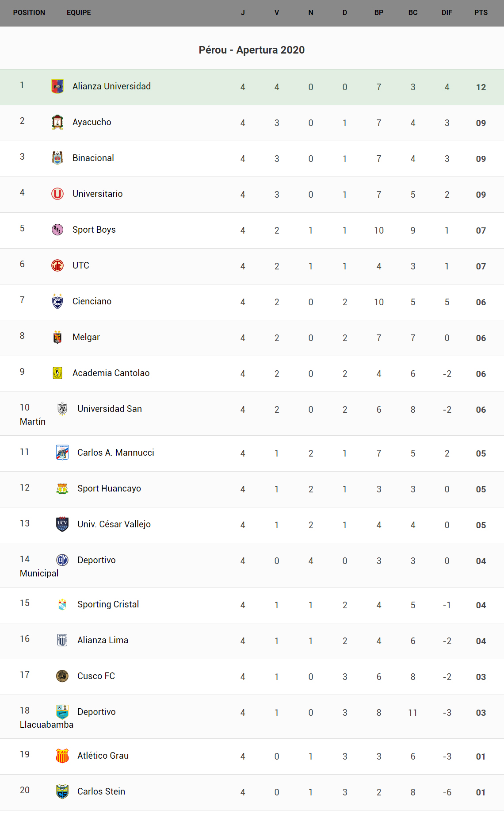This screenshot has width=504, height=814.
Task: Click the Sporting Cristal crest
Action: click(x=62, y=604)
